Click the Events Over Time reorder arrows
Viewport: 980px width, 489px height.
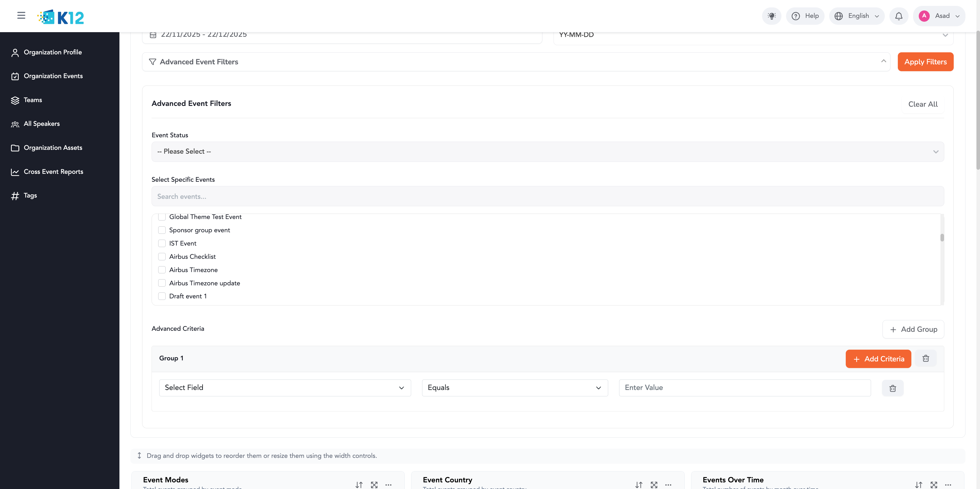(x=919, y=485)
